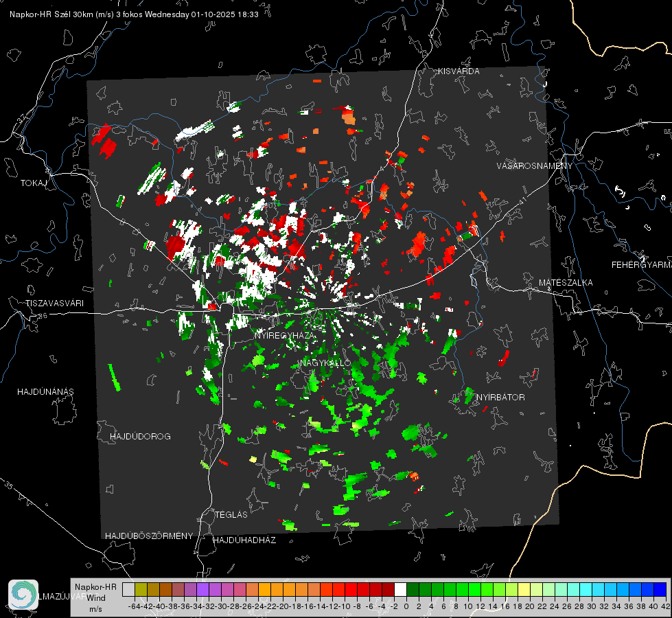
Task: Click the VÁSÁROSNAMÉNY label
Action: point(535,166)
